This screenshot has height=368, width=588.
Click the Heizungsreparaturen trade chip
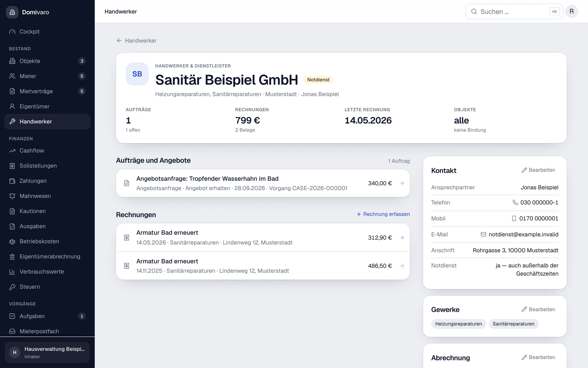tap(459, 324)
